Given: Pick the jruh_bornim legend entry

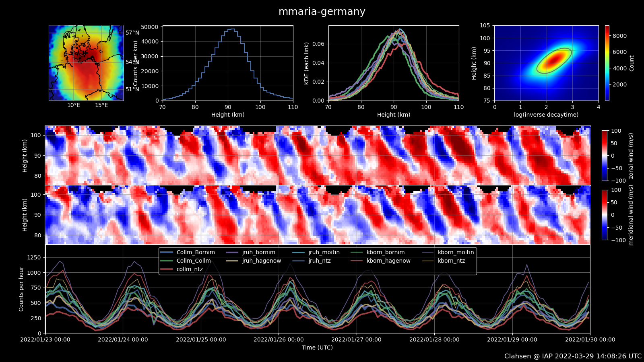Looking at the screenshot, I should pyautogui.click(x=251, y=253).
